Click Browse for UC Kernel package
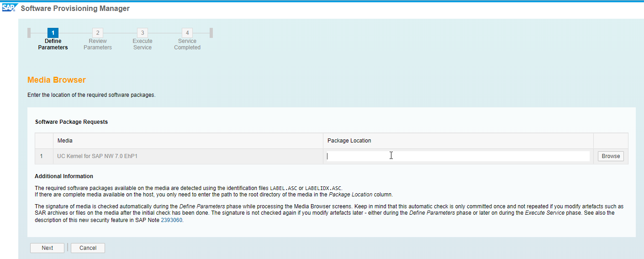Image resolution: width=644 pixels, height=259 pixels. 611,156
